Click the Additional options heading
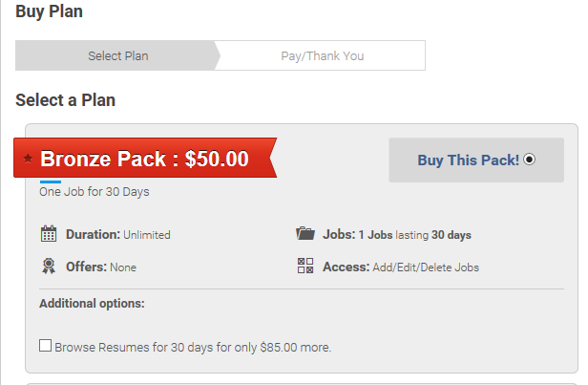 coord(92,303)
